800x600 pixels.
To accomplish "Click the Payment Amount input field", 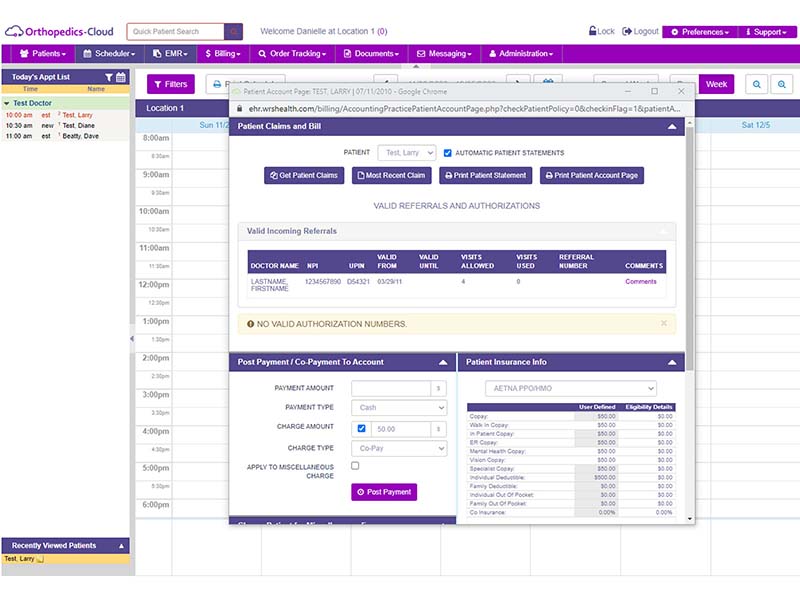I will [391, 389].
